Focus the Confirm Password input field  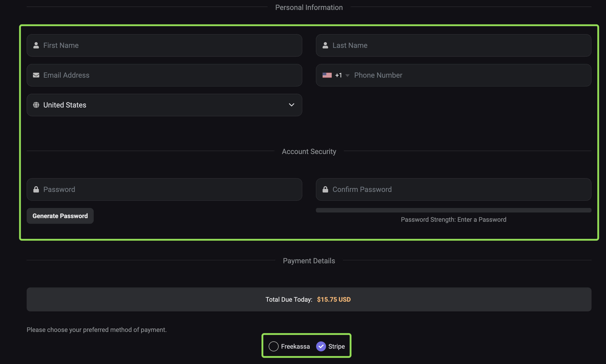[x=453, y=189]
